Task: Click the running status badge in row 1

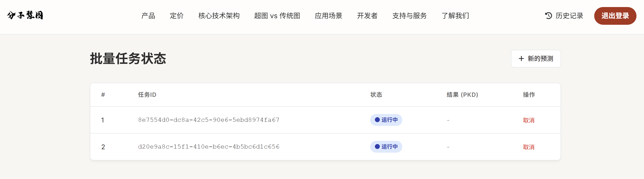Action: coord(386,120)
